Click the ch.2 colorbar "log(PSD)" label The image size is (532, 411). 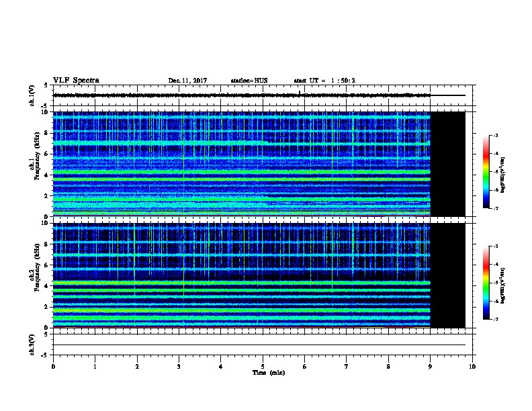[x=502, y=285]
